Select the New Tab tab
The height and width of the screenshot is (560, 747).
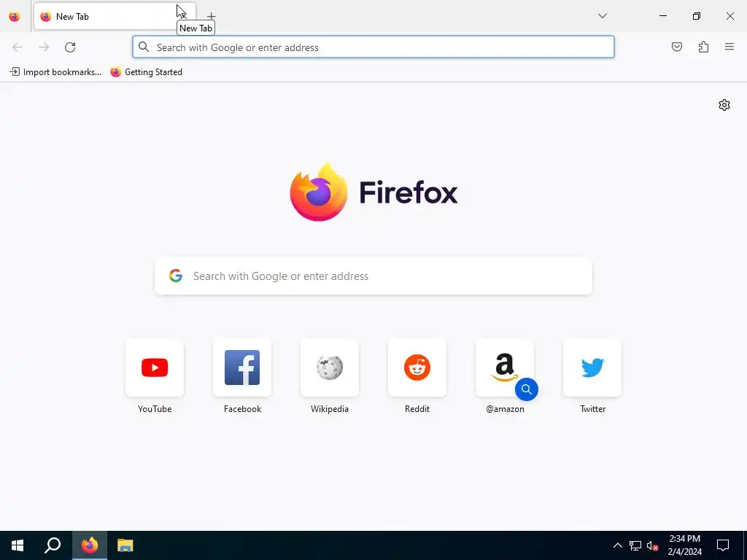pyautogui.click(x=115, y=16)
